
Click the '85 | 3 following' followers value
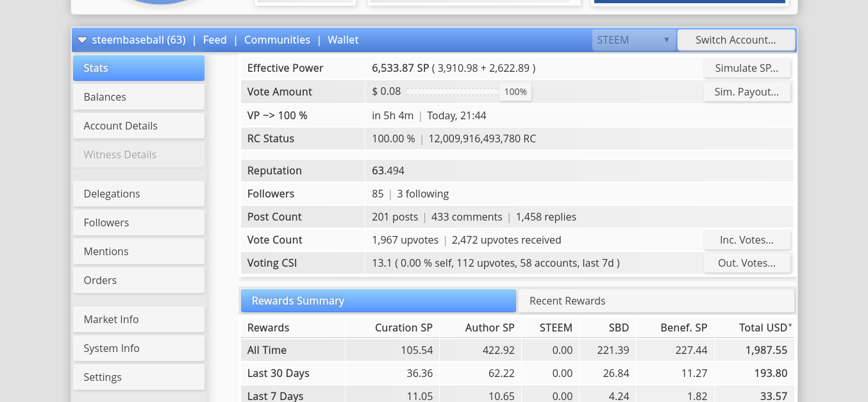(410, 194)
